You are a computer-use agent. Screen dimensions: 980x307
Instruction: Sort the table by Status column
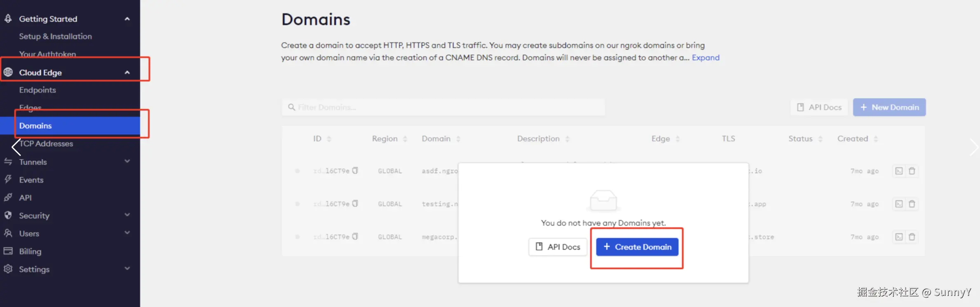click(821, 139)
